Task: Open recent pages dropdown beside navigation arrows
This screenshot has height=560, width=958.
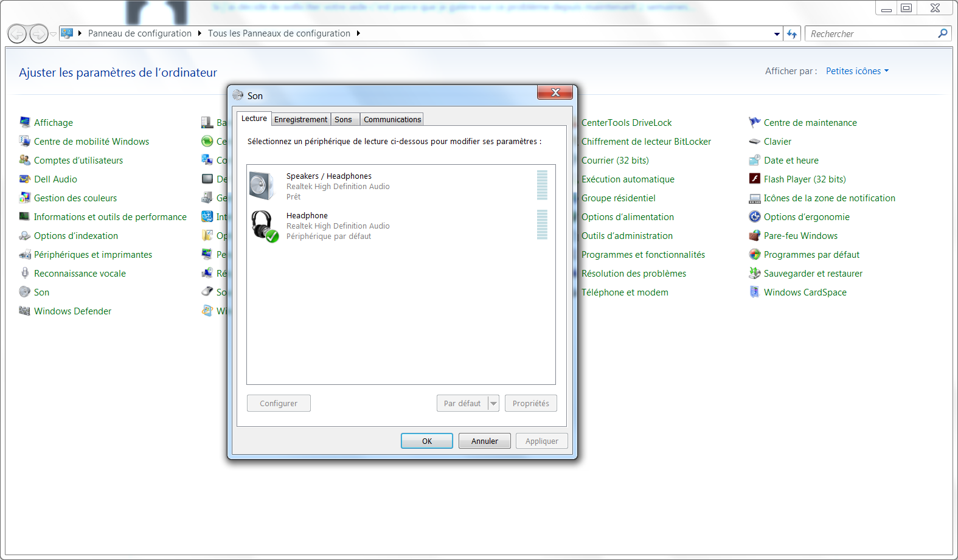Action: pyautogui.click(x=54, y=34)
